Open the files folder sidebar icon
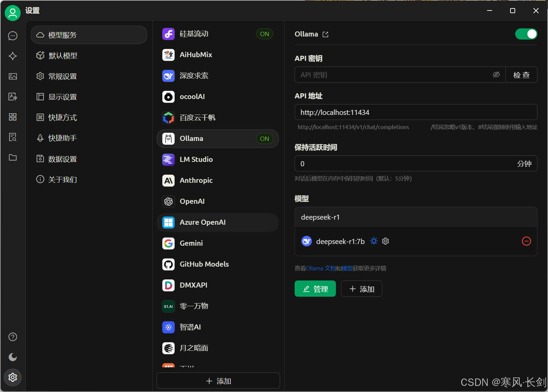The width and height of the screenshot is (548, 392). pyautogui.click(x=13, y=157)
